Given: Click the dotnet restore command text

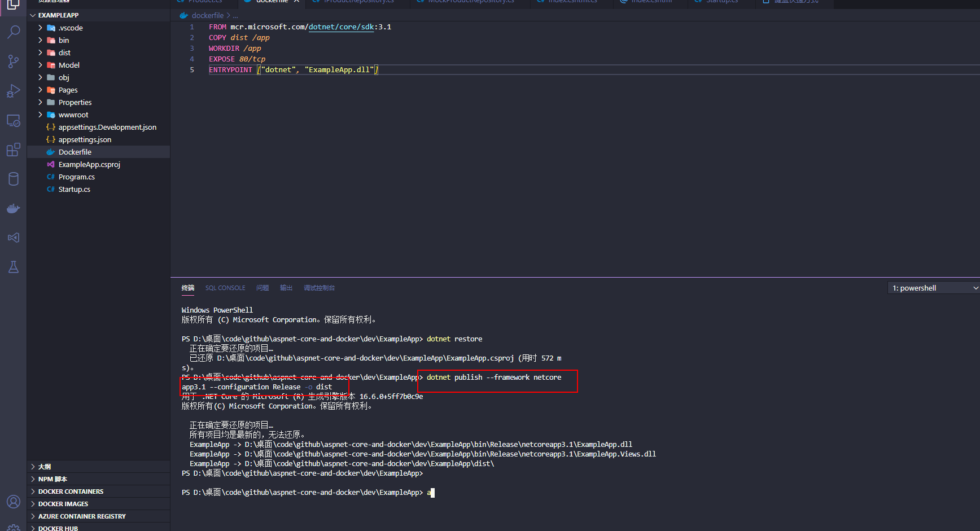Looking at the screenshot, I should [x=454, y=339].
